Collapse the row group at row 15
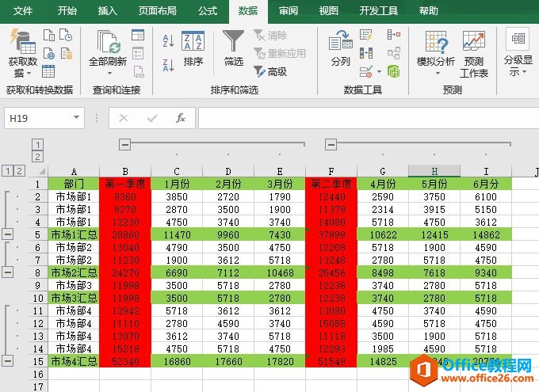The image size is (539, 392). point(8,361)
